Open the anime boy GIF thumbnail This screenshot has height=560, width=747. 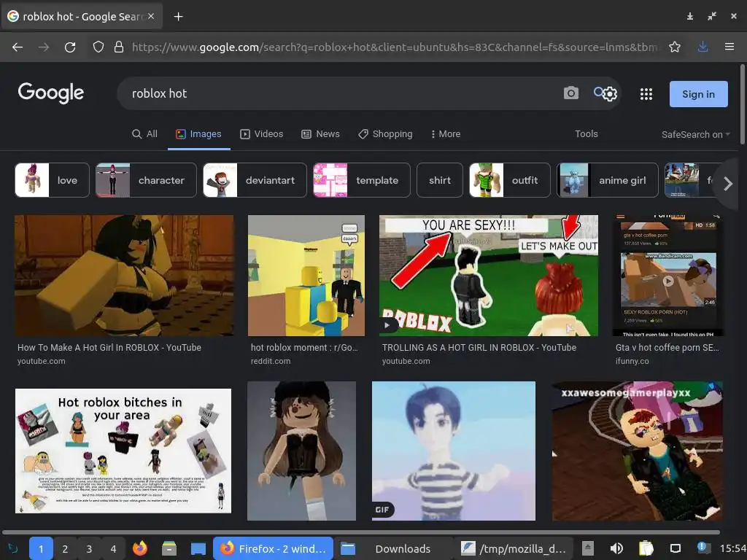click(x=454, y=451)
